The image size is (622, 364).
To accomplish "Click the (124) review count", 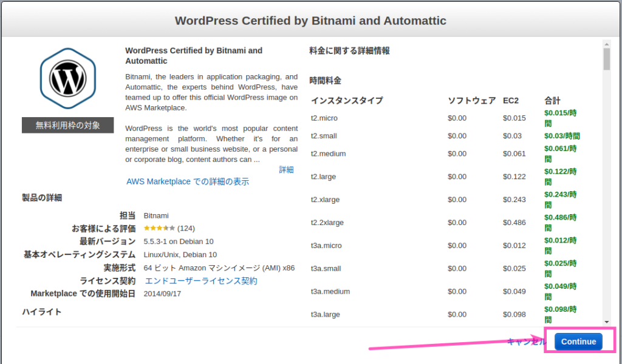I will [x=186, y=228].
